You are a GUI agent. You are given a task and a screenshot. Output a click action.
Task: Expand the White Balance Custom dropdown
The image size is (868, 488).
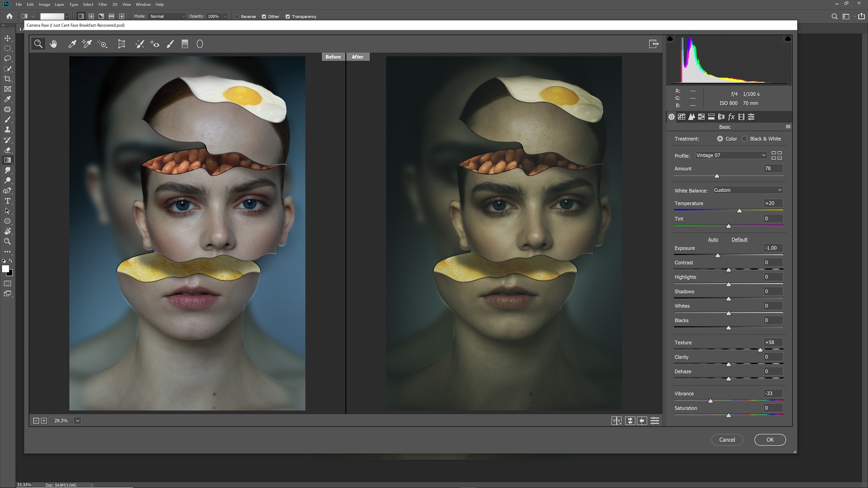pyautogui.click(x=747, y=190)
